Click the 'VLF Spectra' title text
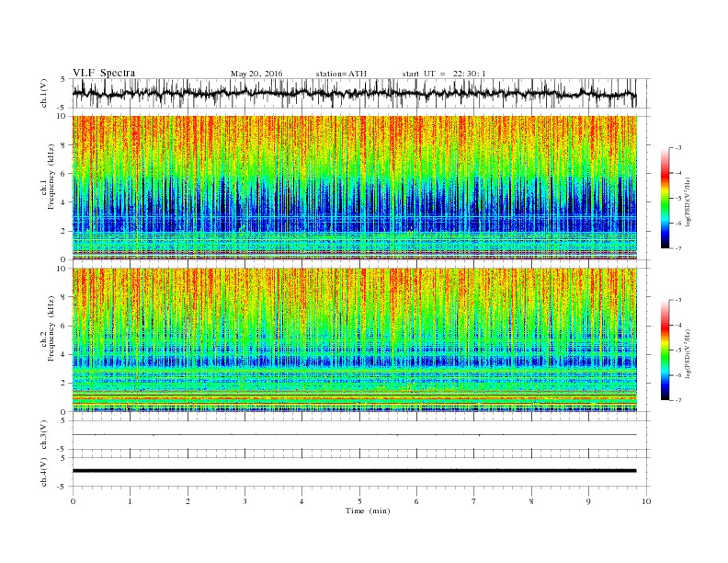Screen dimensions: 728x563 [104, 73]
